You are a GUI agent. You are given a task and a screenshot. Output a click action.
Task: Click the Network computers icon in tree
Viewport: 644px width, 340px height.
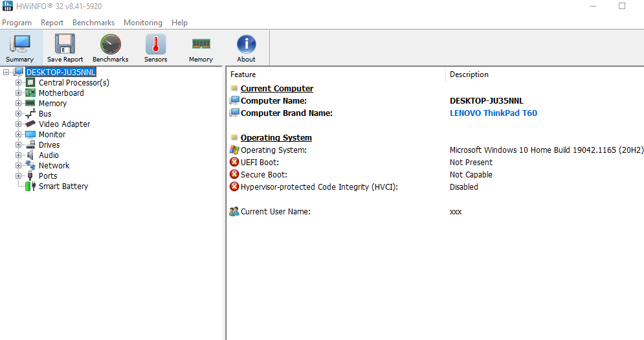tap(30, 165)
